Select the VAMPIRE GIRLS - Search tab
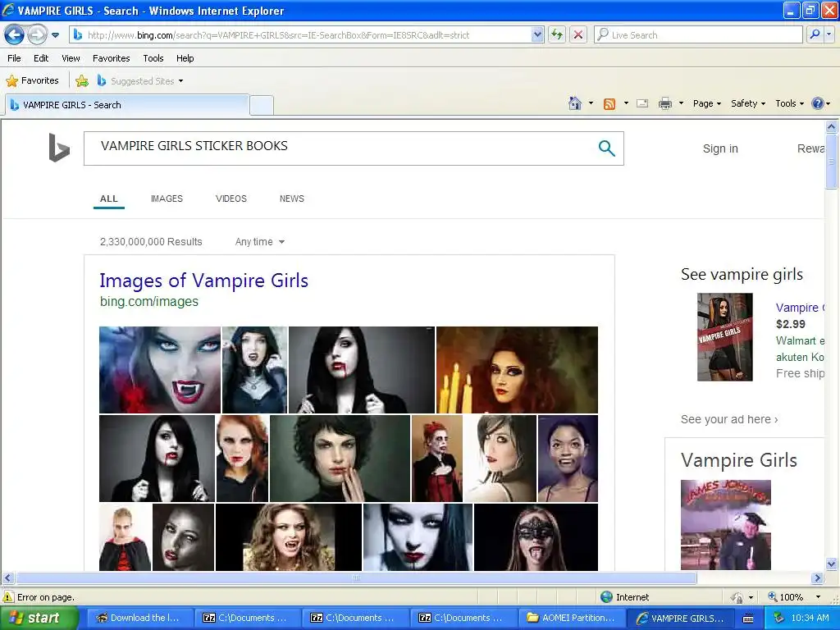The width and height of the screenshot is (840, 630). pos(127,105)
